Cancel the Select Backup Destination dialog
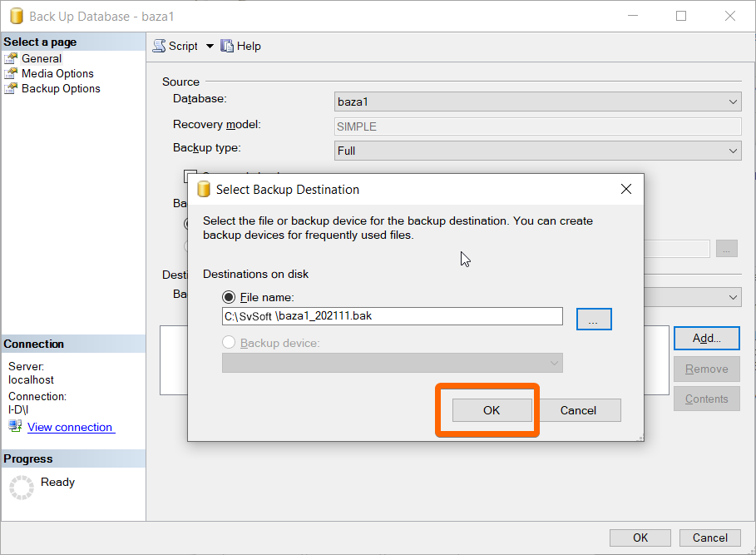This screenshot has height=555, width=756. (x=578, y=410)
